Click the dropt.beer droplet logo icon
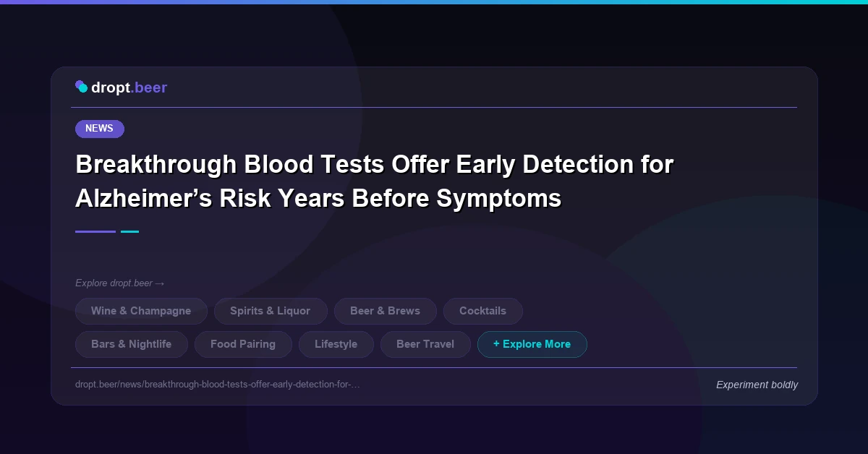 pyautogui.click(x=81, y=87)
